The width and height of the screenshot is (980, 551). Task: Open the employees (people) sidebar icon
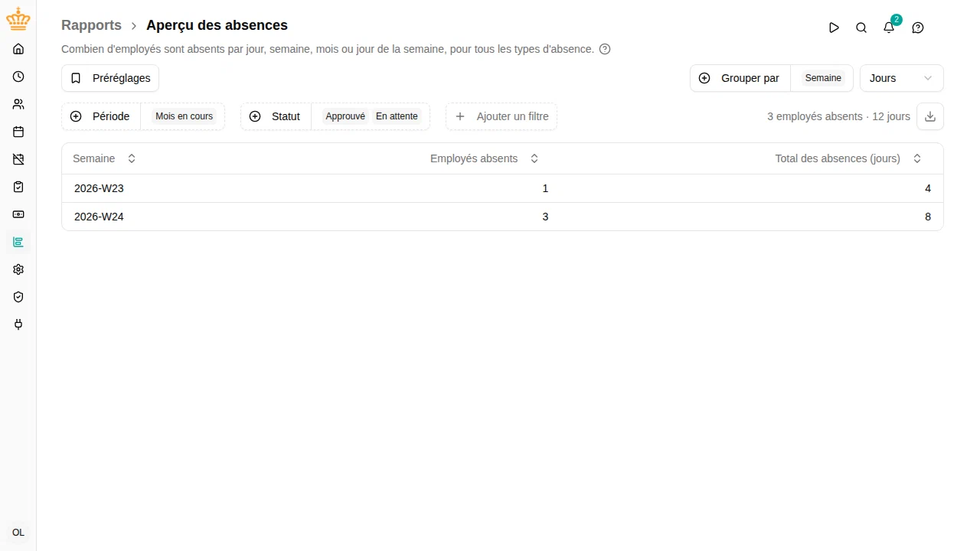(x=18, y=104)
